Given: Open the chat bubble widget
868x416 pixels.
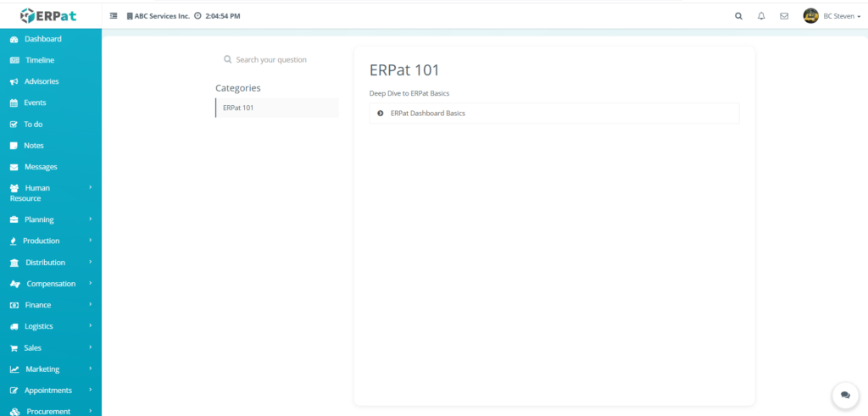Looking at the screenshot, I should [845, 395].
